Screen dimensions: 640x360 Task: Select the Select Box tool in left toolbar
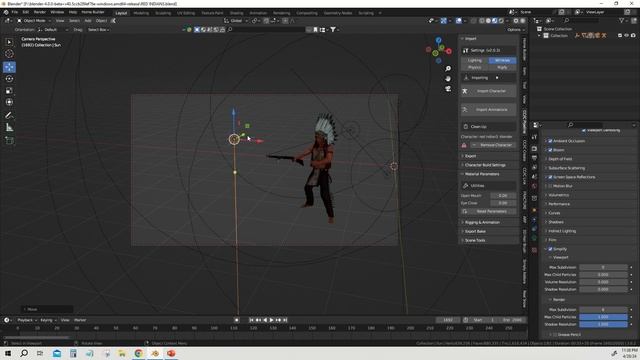(x=9, y=42)
